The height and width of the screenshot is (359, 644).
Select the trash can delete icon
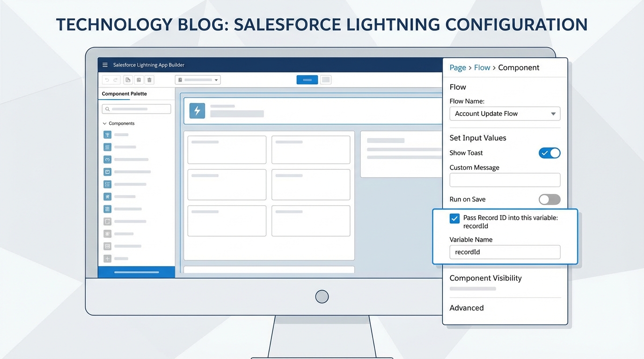149,79
